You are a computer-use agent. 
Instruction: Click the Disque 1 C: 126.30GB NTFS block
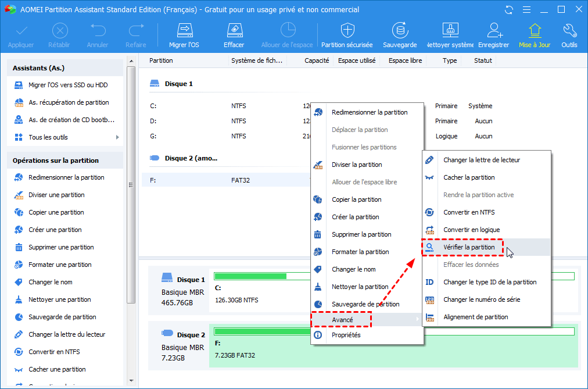pyautogui.click(x=260, y=290)
